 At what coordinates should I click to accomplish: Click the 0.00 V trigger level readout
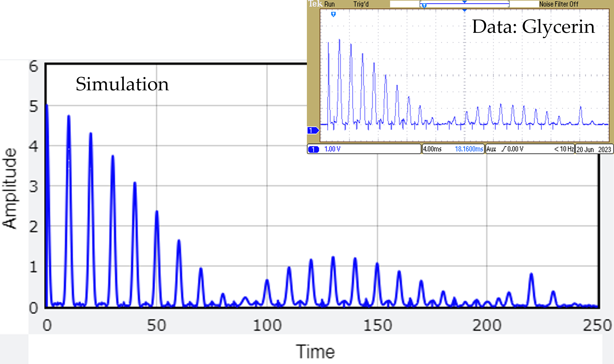(x=515, y=149)
